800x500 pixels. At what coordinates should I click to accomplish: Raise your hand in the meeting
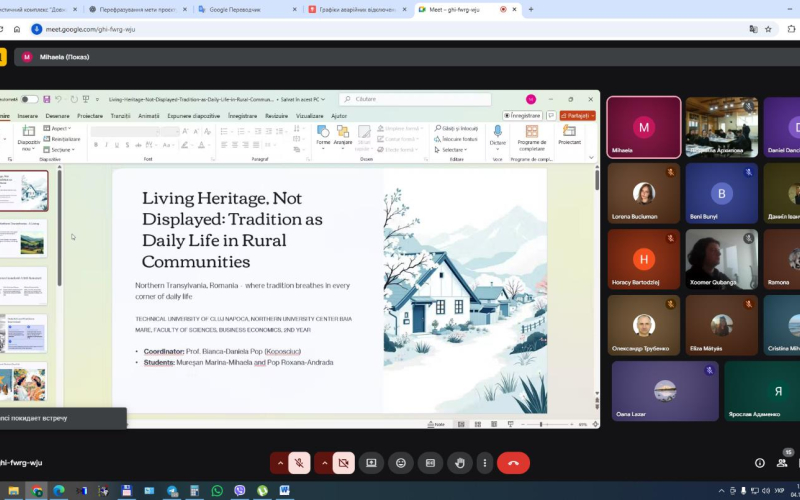click(x=460, y=463)
